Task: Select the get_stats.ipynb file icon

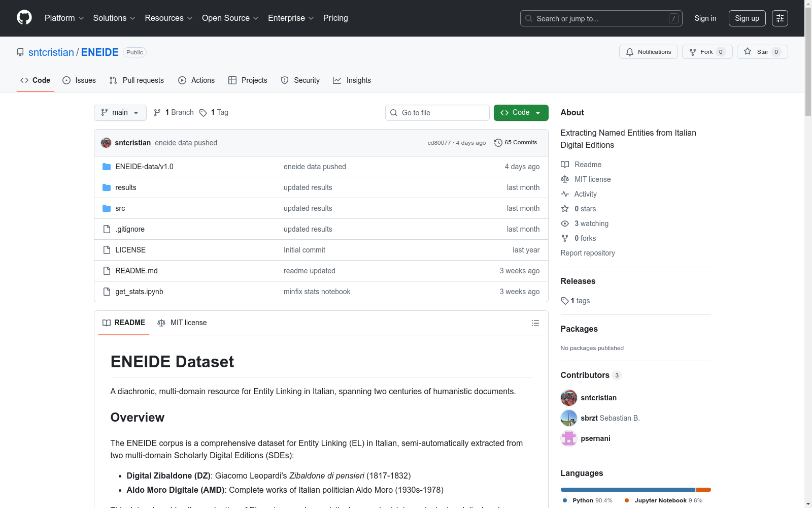Action: (x=107, y=292)
